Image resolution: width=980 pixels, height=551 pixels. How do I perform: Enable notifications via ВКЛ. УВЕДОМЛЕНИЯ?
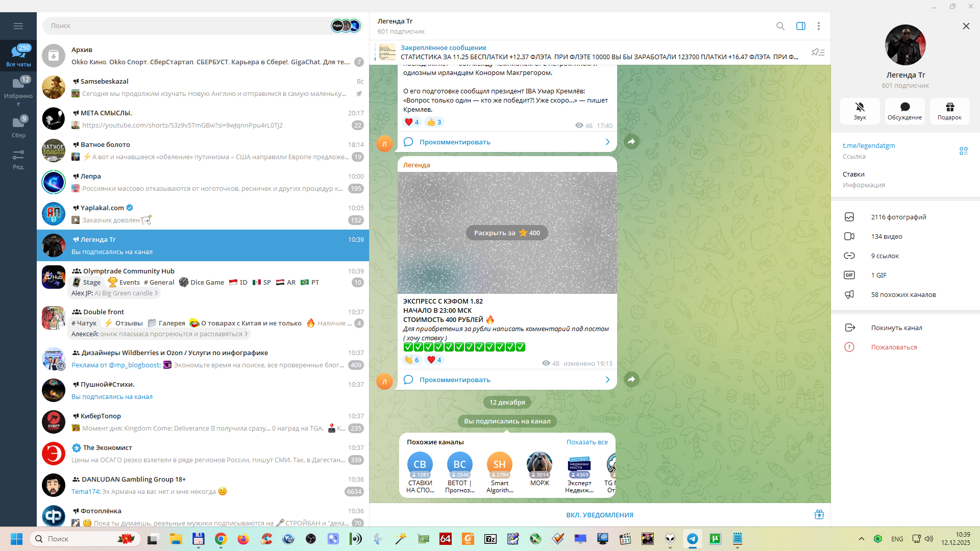pyautogui.click(x=599, y=515)
